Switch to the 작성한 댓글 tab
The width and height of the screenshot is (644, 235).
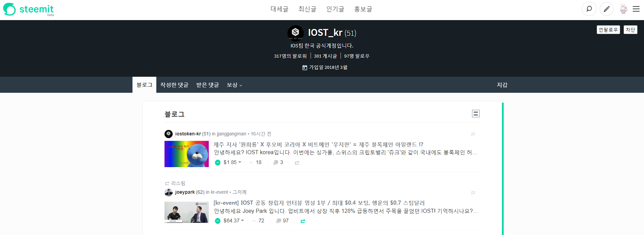pyautogui.click(x=174, y=85)
